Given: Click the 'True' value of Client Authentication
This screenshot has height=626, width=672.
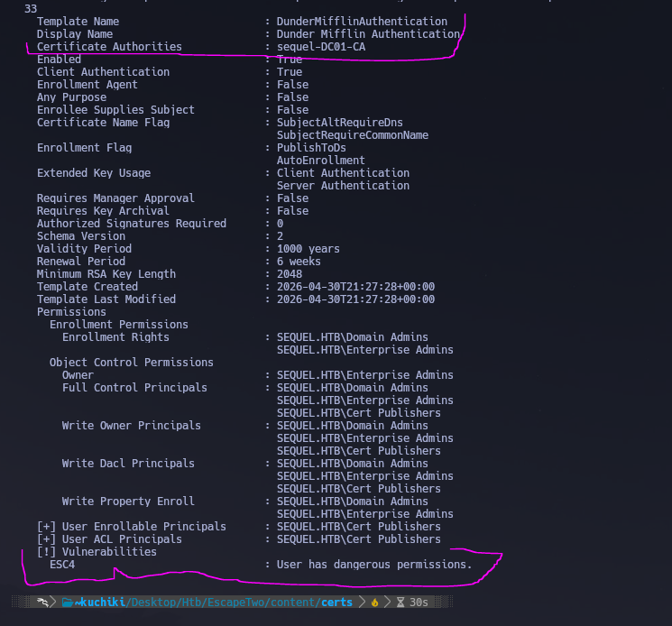Looking at the screenshot, I should (x=290, y=72).
